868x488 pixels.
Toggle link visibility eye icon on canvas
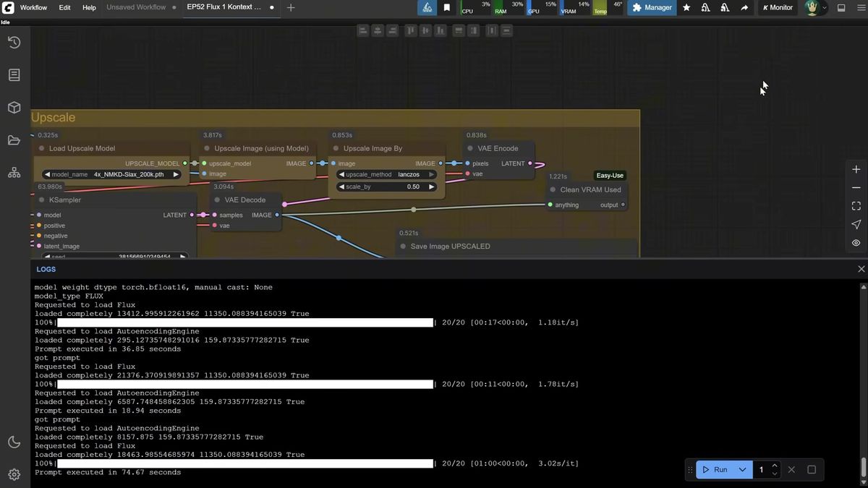point(856,243)
